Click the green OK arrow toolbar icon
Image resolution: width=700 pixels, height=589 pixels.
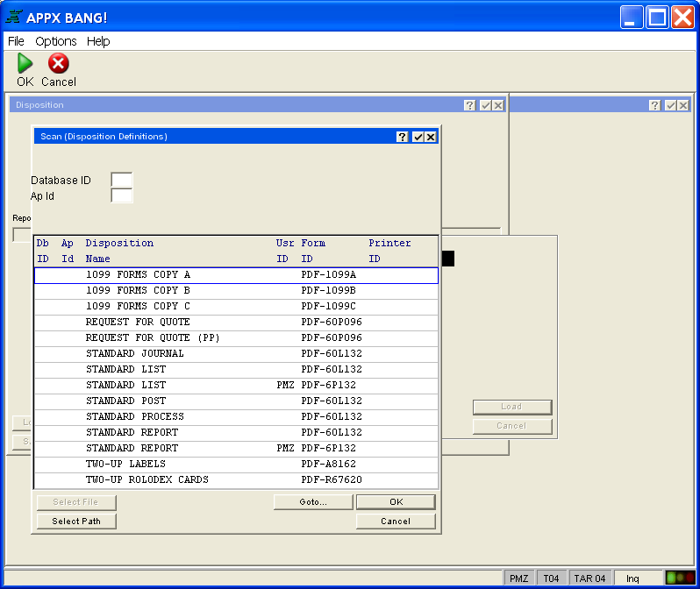(x=25, y=63)
